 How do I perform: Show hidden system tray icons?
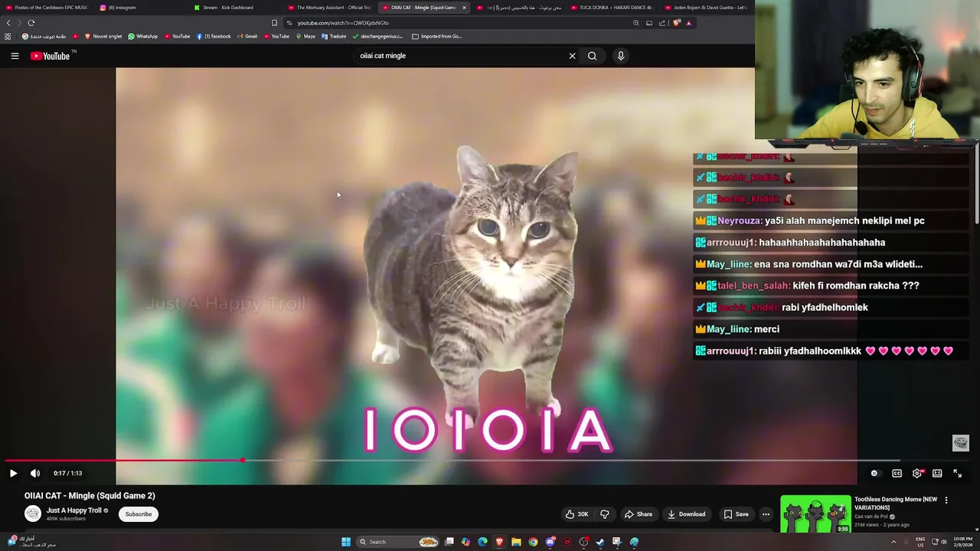click(893, 542)
